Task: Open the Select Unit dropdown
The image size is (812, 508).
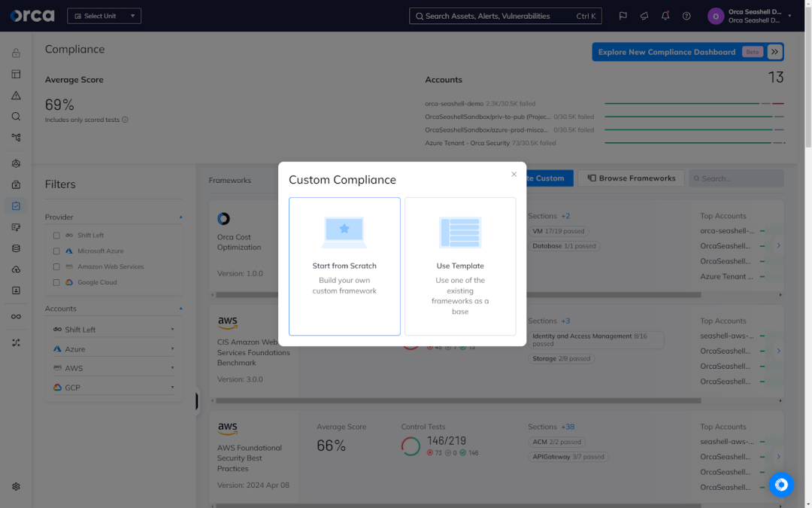Action: coord(104,16)
